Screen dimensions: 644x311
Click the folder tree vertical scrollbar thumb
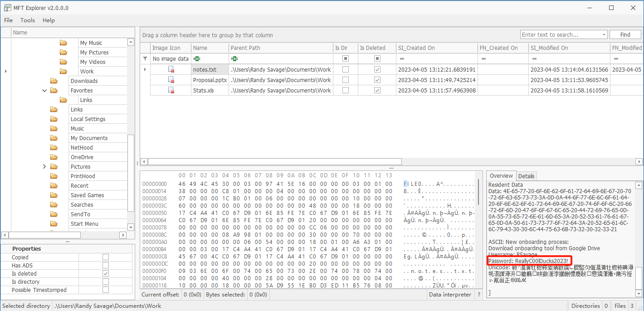tap(131, 173)
